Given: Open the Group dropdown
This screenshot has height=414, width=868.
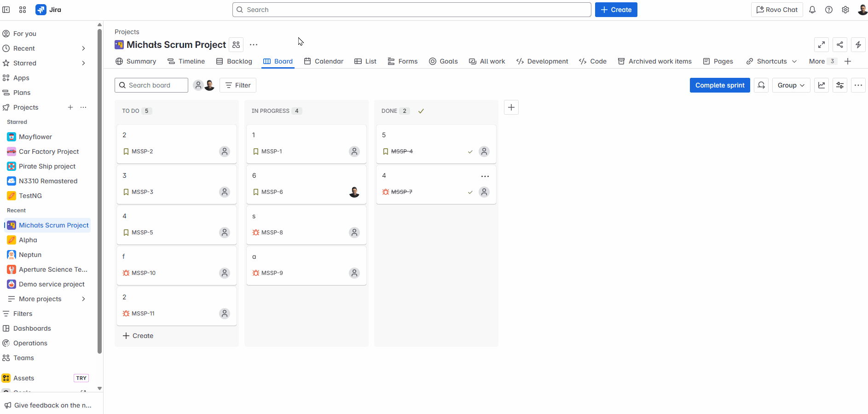Looking at the screenshot, I should (791, 85).
